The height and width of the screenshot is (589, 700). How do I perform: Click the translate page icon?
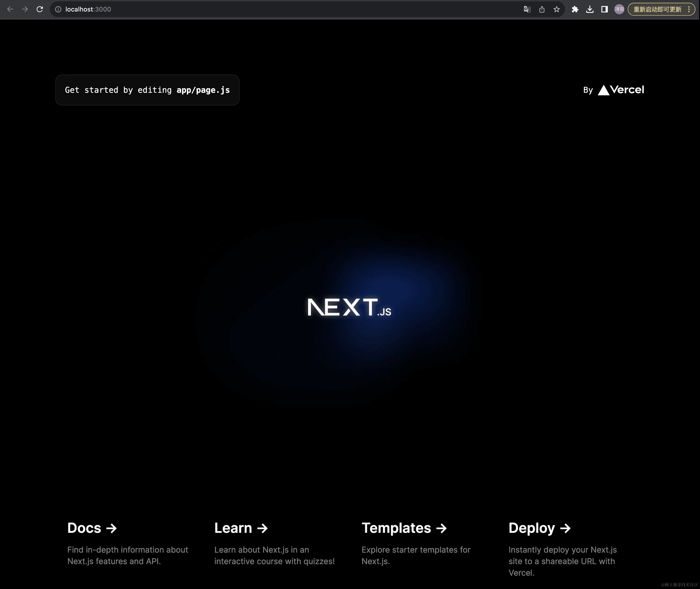527,9
